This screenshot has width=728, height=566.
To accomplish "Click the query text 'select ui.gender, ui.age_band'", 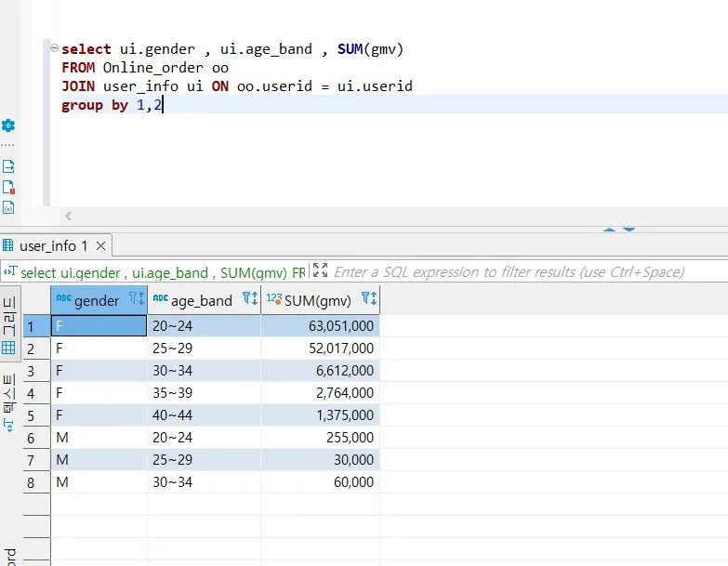I will click(x=163, y=273).
